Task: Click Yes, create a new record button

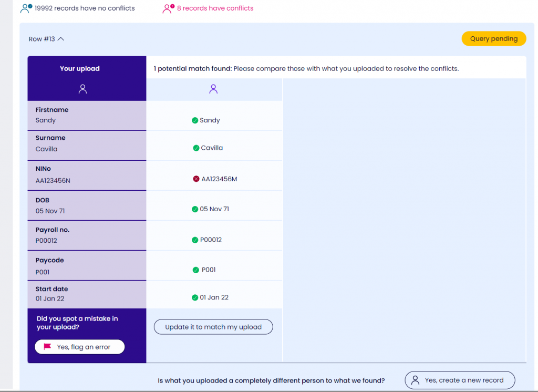Action: point(459,380)
